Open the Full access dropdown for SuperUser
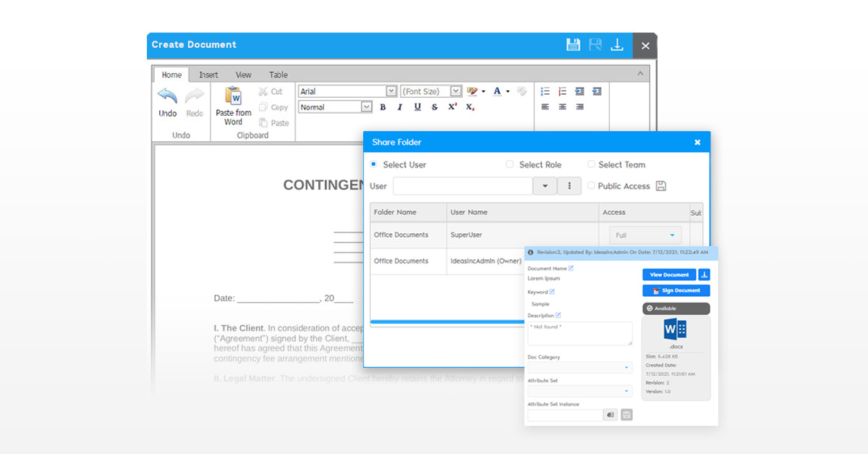868x454 pixels. coord(644,235)
